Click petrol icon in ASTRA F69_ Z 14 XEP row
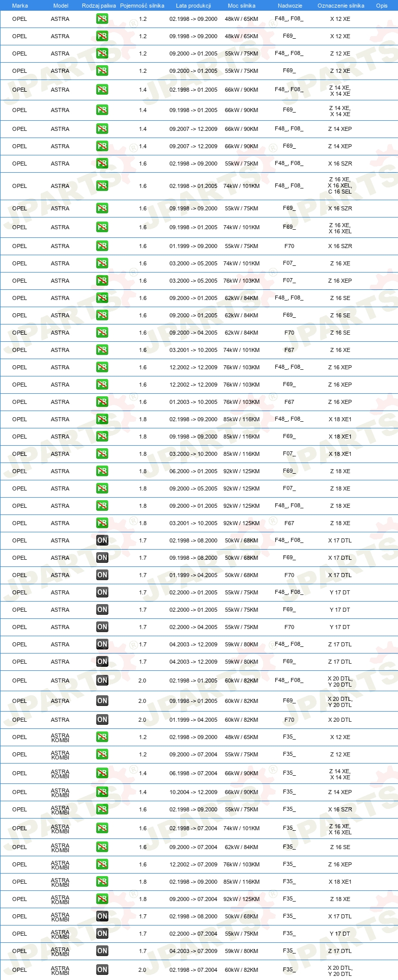Image resolution: width=398 pixels, height=980 pixels. click(x=102, y=146)
